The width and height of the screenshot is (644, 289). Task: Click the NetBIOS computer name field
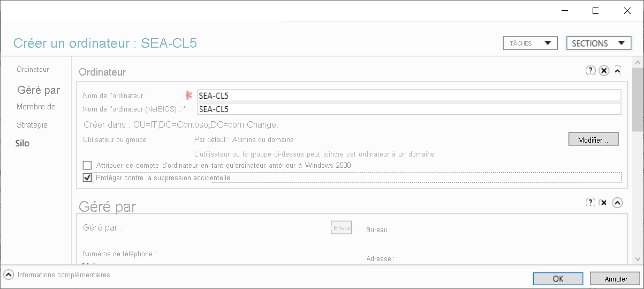click(x=409, y=109)
